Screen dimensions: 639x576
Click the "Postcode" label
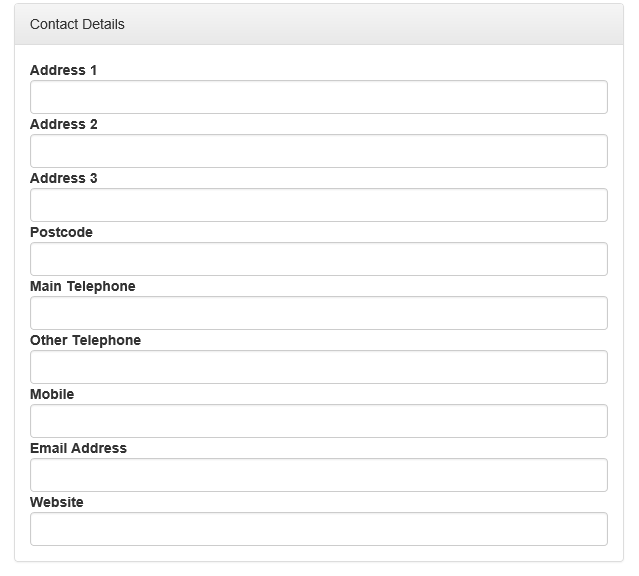point(61,232)
